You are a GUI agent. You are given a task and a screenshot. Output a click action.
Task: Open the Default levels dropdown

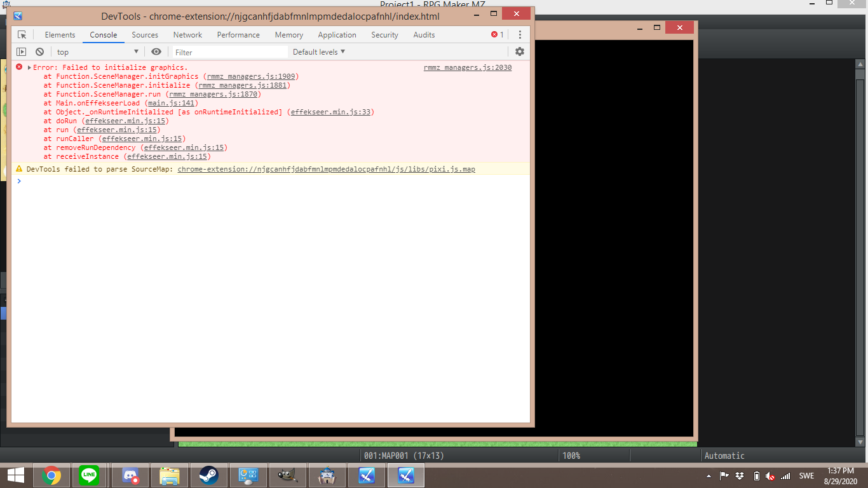319,52
